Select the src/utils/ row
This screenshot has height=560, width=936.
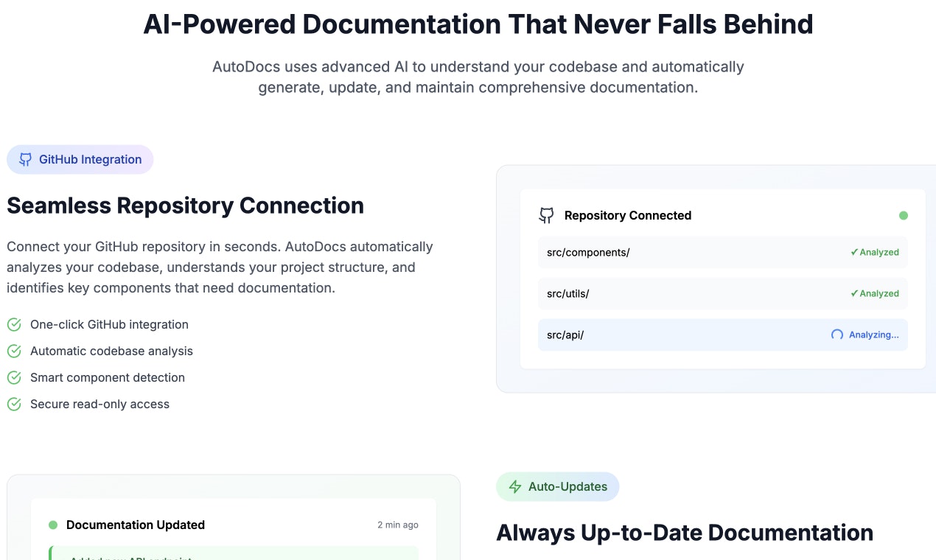tap(723, 293)
